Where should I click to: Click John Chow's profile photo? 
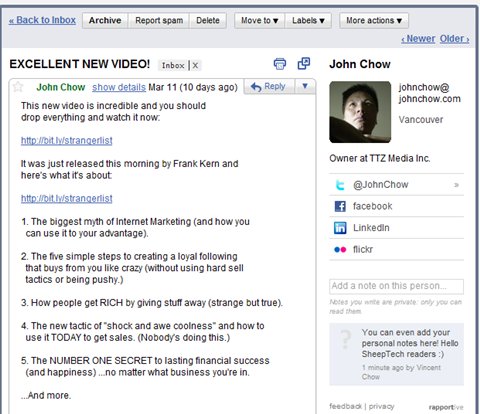[360, 112]
